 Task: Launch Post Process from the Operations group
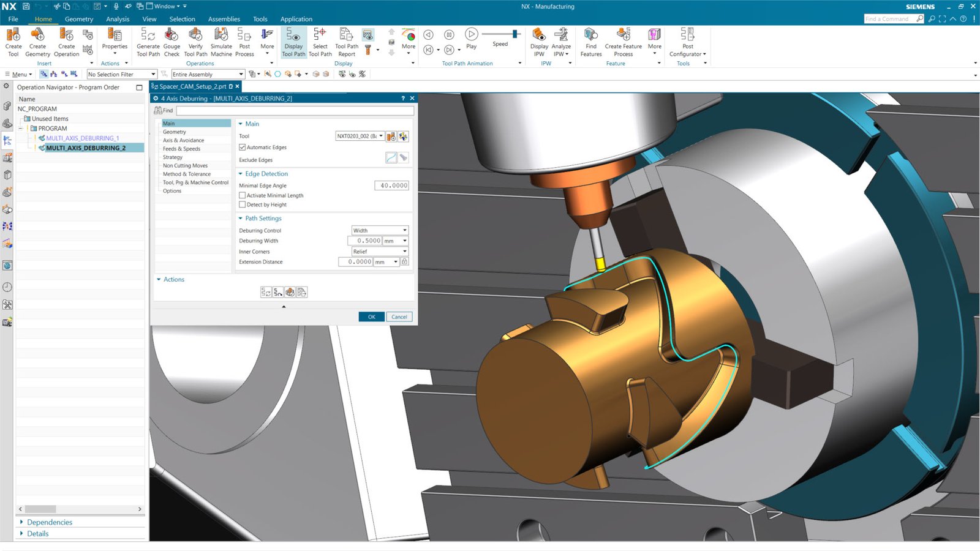click(x=244, y=42)
